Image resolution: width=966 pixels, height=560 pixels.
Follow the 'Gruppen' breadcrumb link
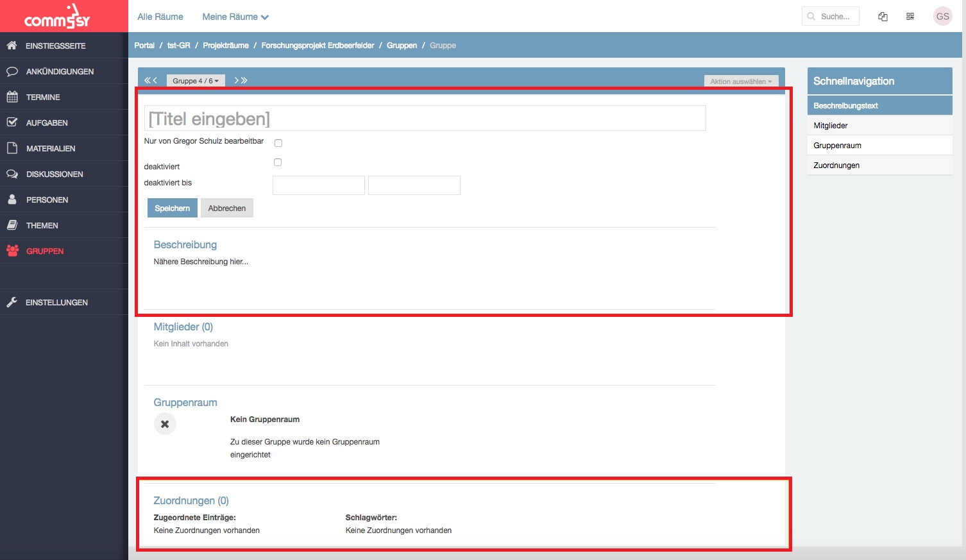pyautogui.click(x=402, y=46)
